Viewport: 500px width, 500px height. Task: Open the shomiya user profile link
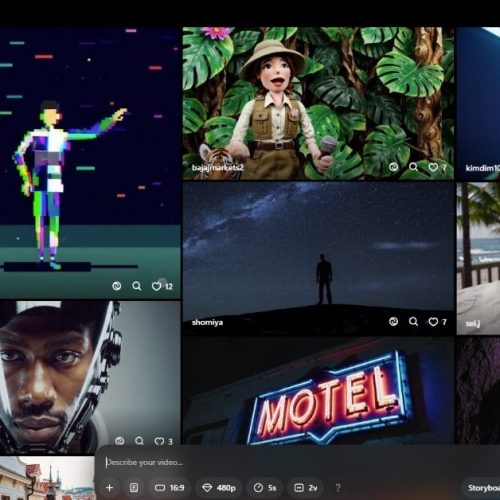[207, 322]
